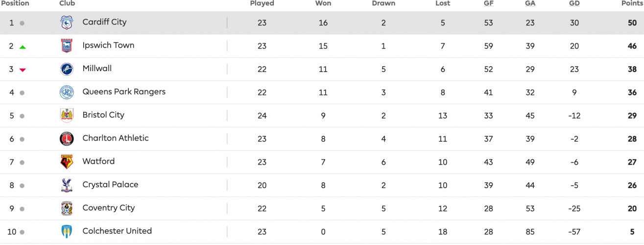
Task: Click the Coventry City club crest
Action: pos(67,208)
